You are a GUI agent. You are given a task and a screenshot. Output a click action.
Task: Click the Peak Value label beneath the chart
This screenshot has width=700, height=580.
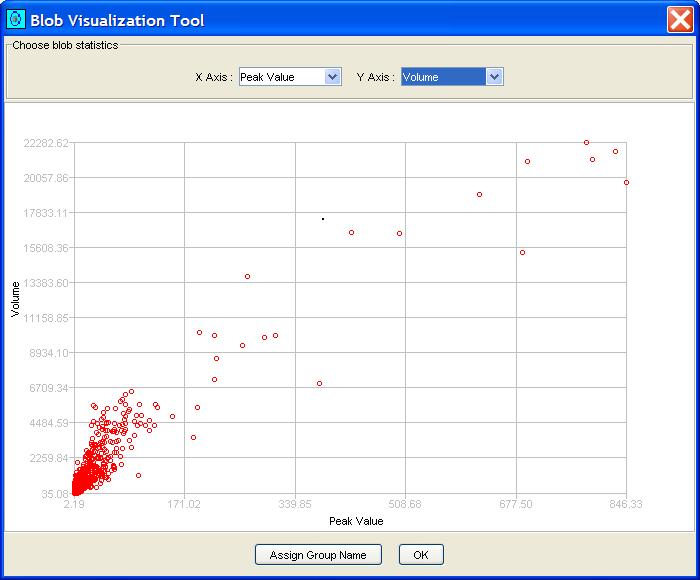[x=356, y=521]
